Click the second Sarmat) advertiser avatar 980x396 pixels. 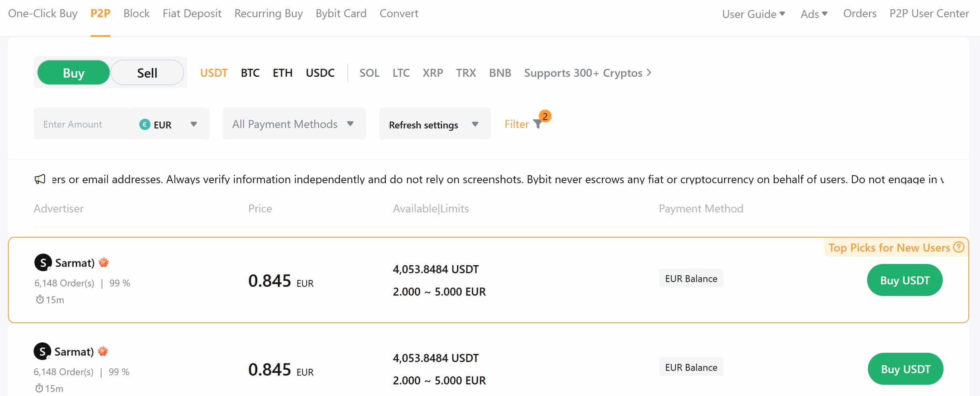[x=42, y=351]
